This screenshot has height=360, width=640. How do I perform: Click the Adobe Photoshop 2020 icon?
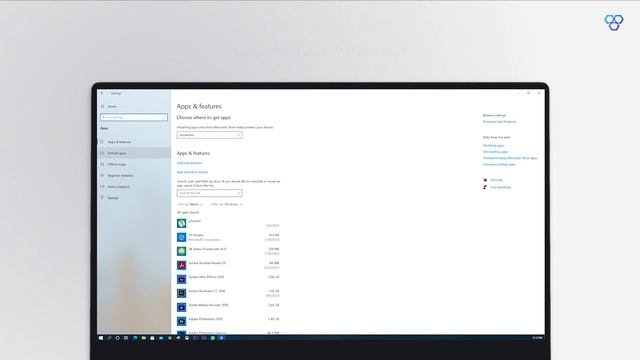point(181,321)
